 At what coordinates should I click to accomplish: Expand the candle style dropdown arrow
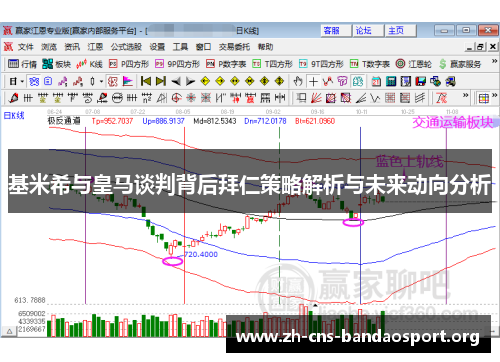101,81
